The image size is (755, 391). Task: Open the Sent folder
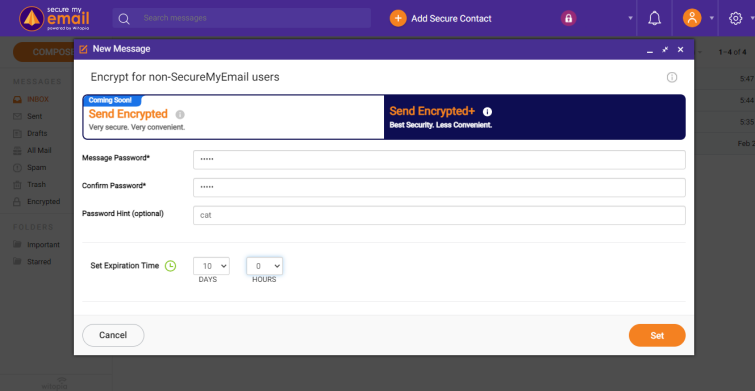pos(34,117)
